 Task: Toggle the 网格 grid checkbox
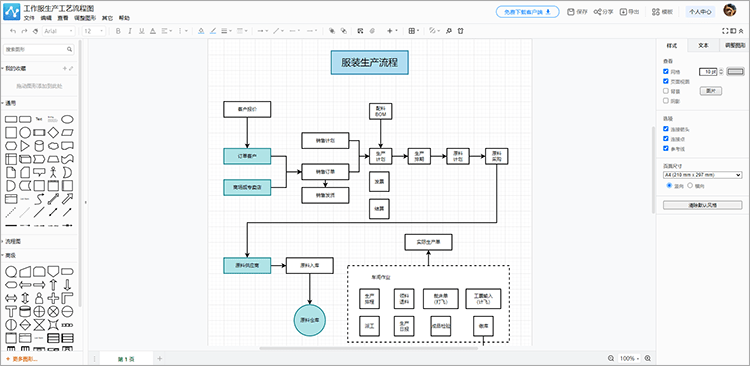(666, 71)
